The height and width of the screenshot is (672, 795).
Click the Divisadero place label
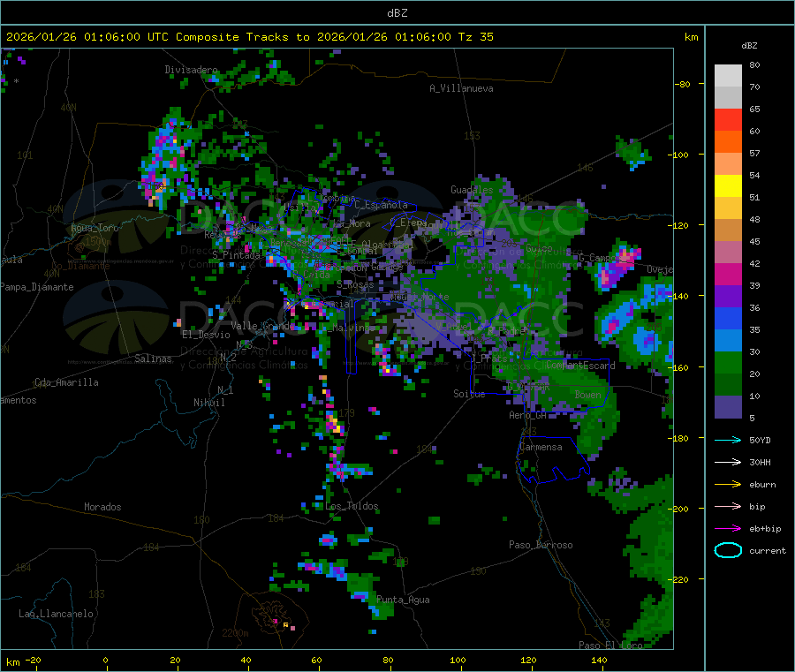click(191, 70)
